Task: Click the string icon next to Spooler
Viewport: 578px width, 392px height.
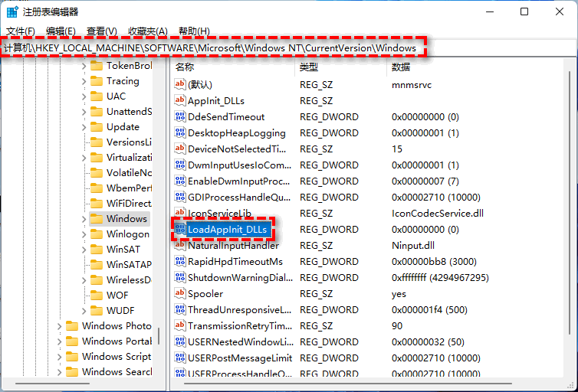Action: coord(180,293)
